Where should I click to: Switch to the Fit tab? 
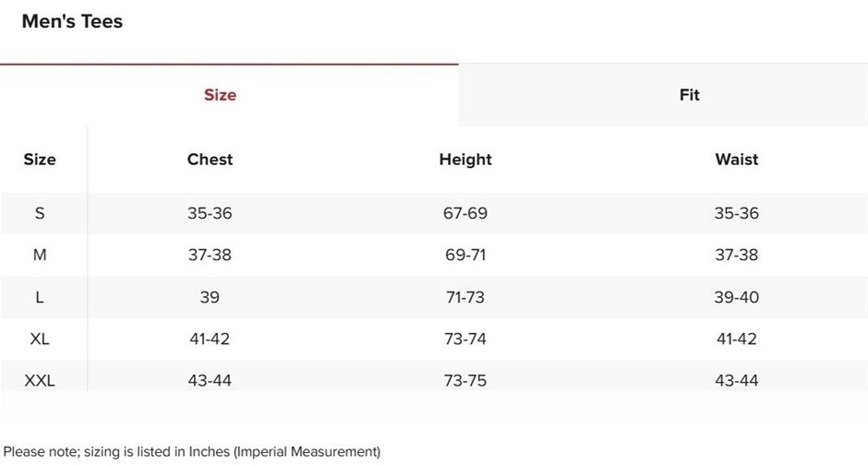click(689, 95)
